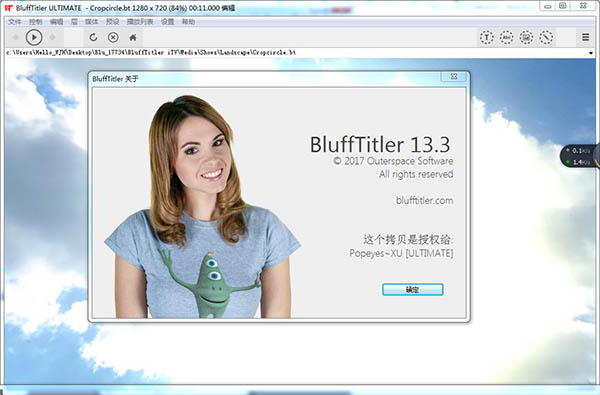
Task: Add a picture layer with the image icon
Action: [526, 37]
